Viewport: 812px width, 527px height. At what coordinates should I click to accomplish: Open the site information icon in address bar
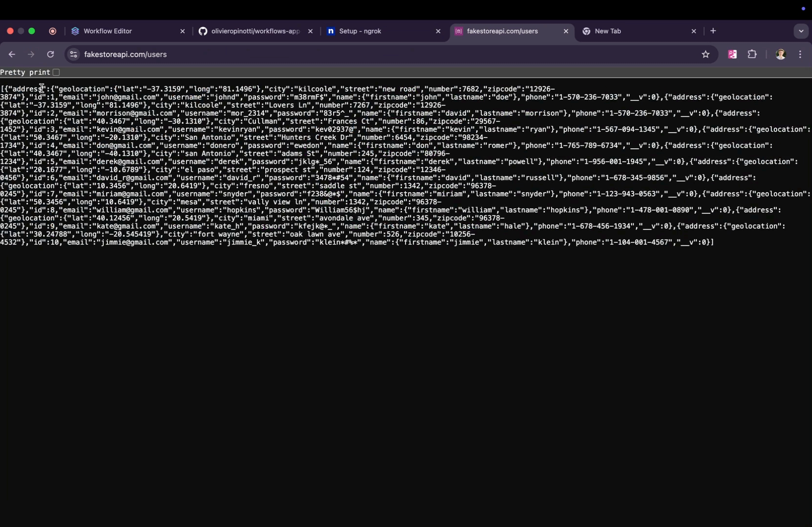point(73,54)
